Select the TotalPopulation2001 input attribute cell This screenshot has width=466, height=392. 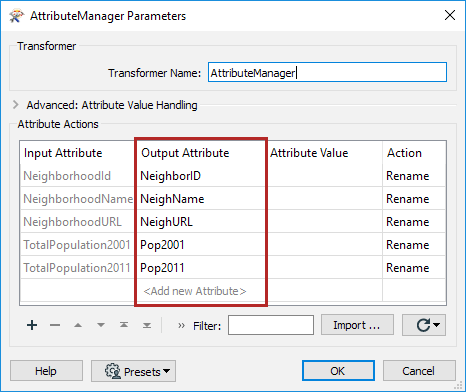coord(77,245)
